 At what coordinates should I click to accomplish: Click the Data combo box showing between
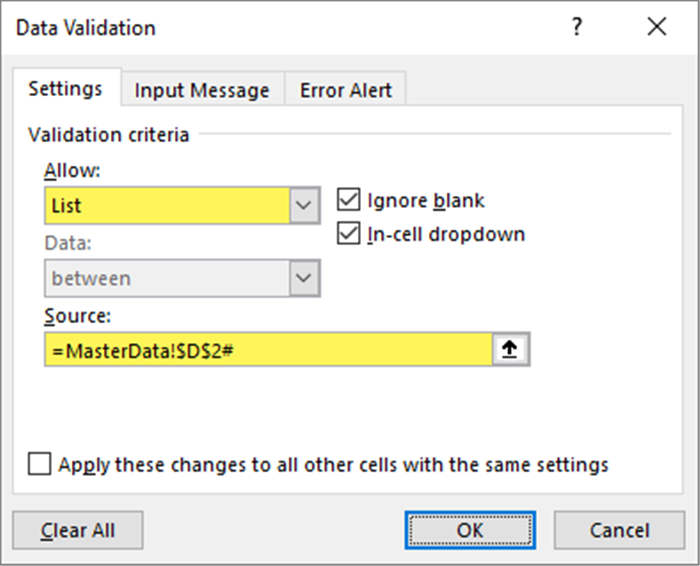167,278
